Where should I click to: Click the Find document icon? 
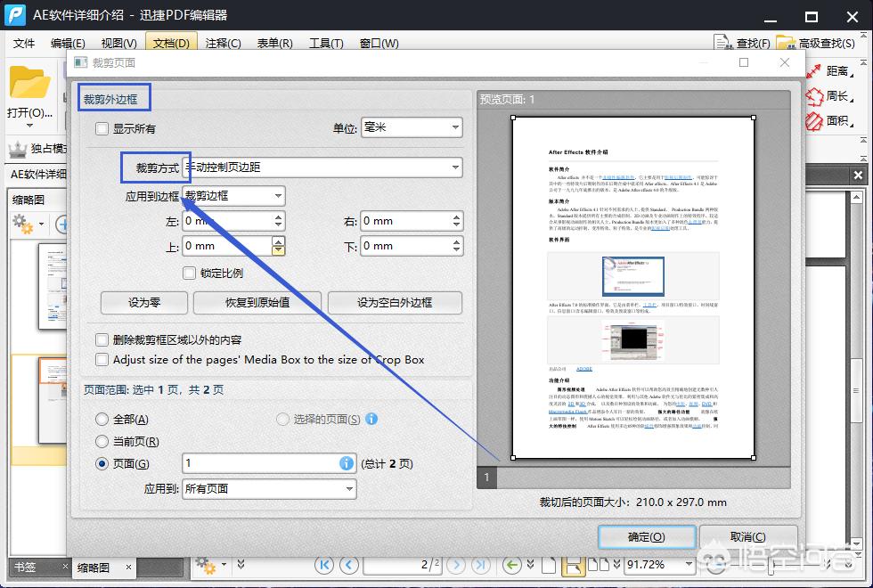point(723,43)
